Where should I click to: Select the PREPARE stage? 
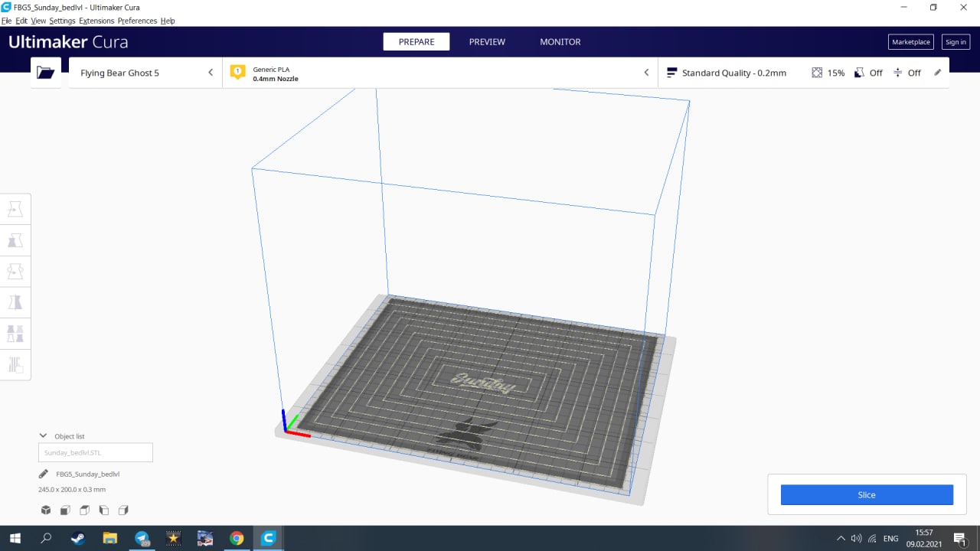pos(416,42)
